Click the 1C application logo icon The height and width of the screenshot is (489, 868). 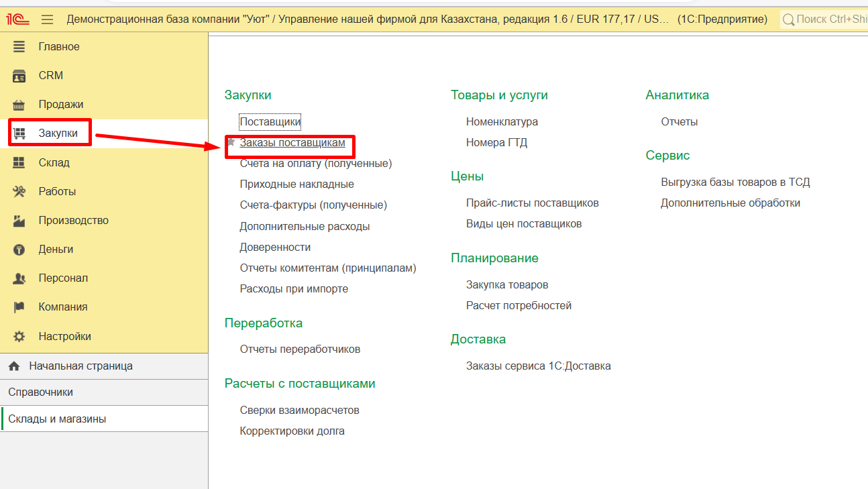coord(17,19)
